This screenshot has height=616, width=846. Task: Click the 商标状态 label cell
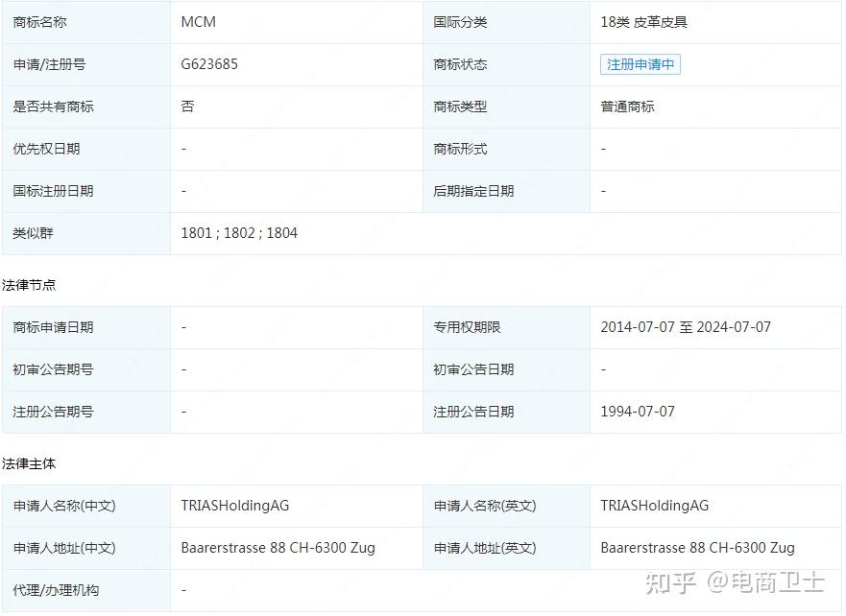[506, 64]
